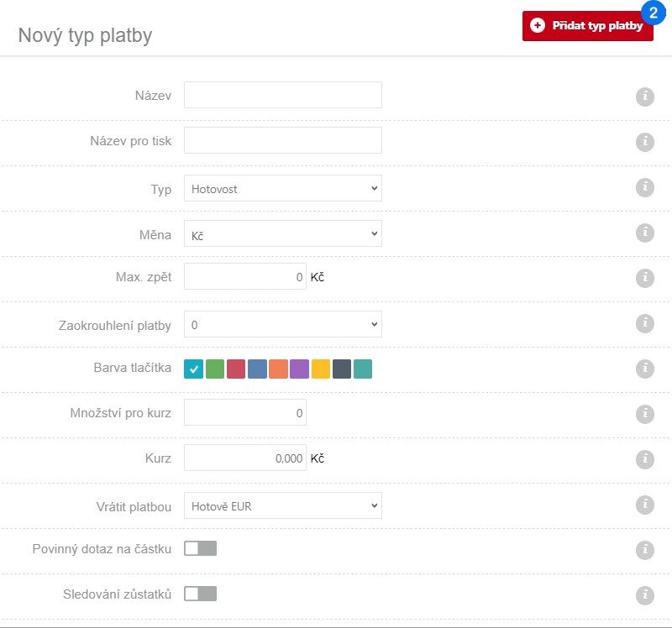Expand the Vrátit platbou dropdown
This screenshot has height=628, width=672.
pos(282,505)
